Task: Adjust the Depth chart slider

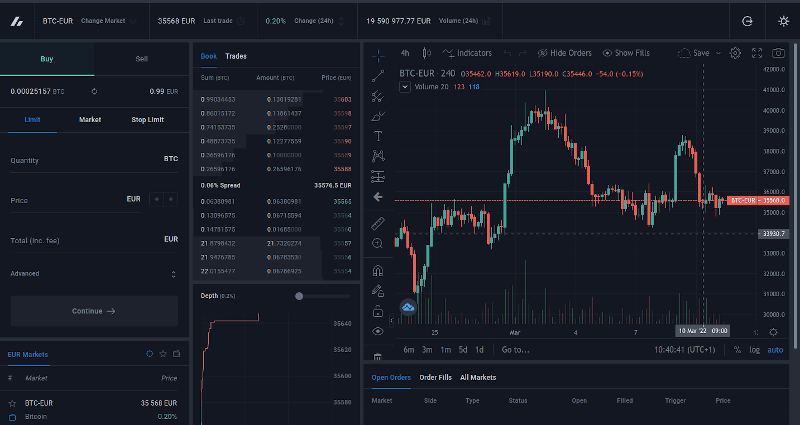Action: point(299,296)
